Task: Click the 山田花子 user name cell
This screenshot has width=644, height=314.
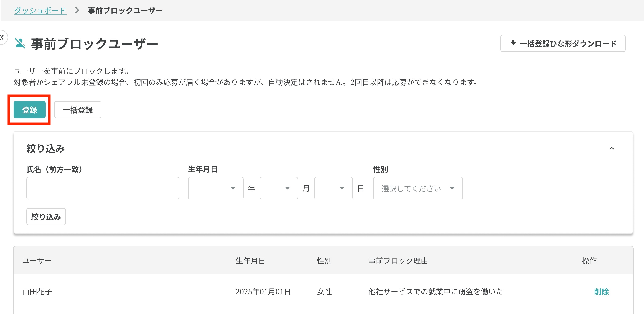Action: point(37,292)
